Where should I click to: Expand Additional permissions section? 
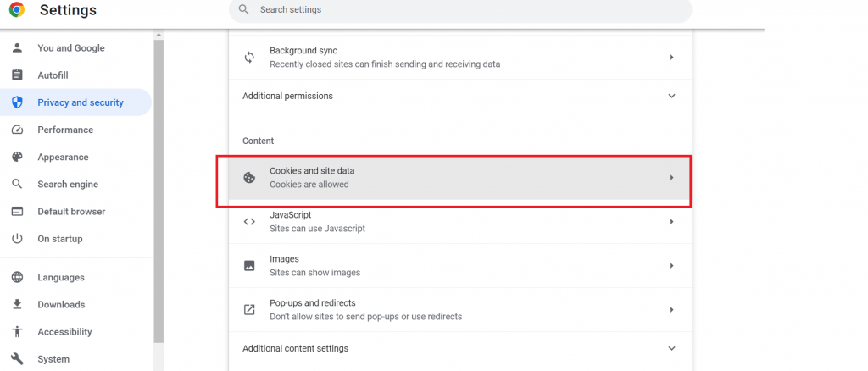pos(671,97)
